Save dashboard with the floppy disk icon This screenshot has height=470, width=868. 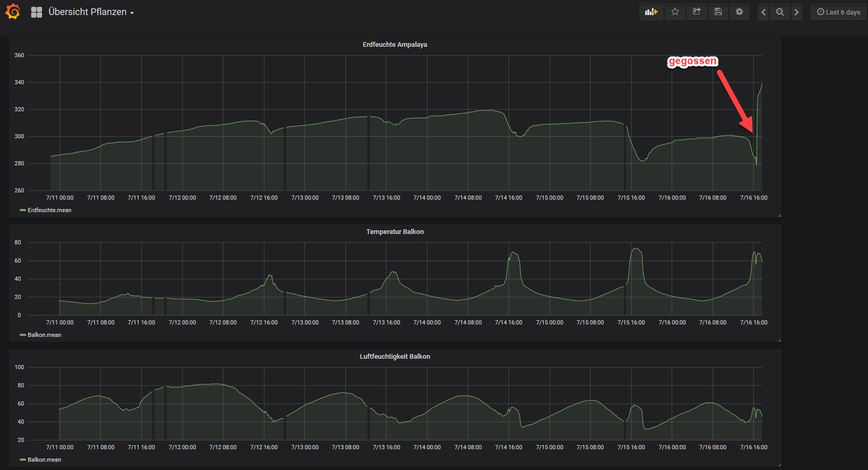click(x=718, y=12)
